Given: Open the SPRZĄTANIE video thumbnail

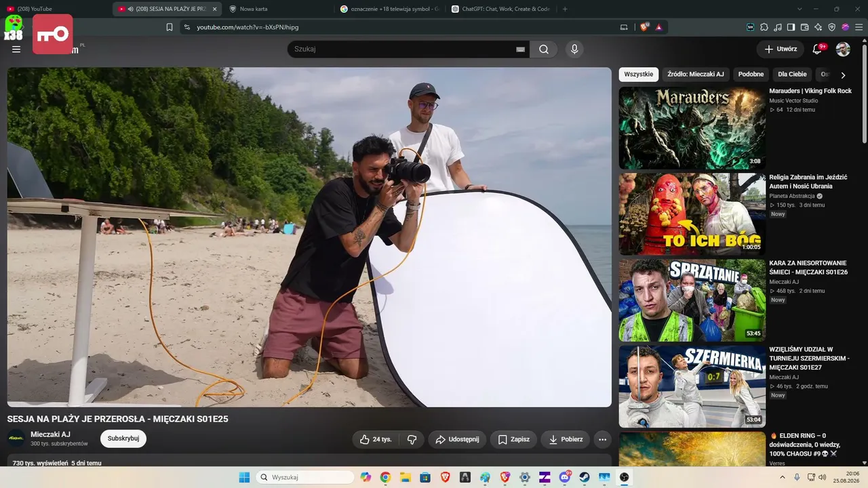Looking at the screenshot, I should click(692, 300).
